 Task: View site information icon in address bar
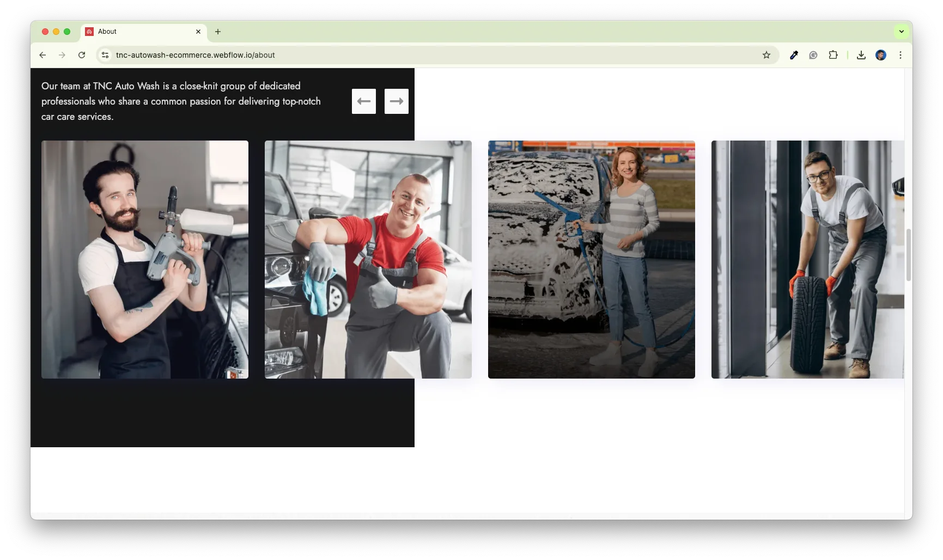click(105, 55)
